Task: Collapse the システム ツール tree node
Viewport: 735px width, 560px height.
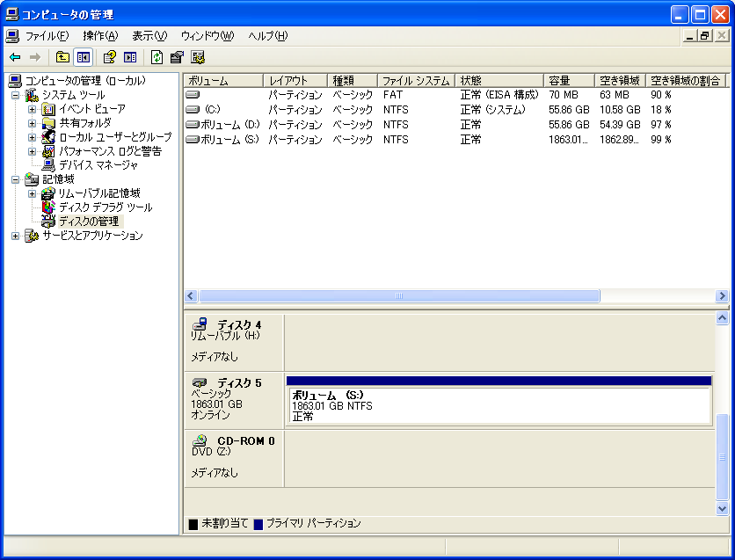Action: [16, 95]
